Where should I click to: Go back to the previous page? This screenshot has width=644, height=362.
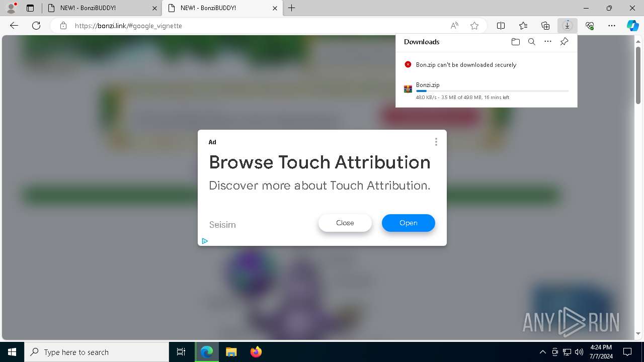(x=14, y=26)
